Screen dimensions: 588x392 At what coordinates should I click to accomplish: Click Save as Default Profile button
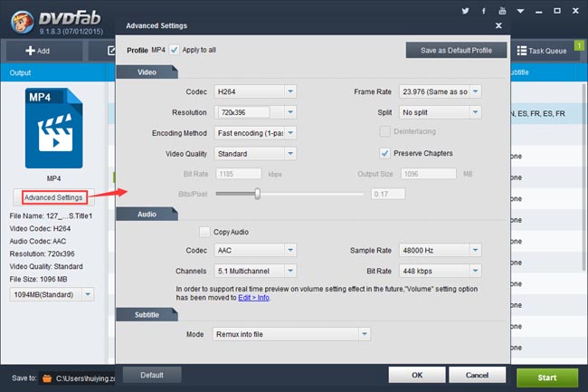tap(456, 51)
